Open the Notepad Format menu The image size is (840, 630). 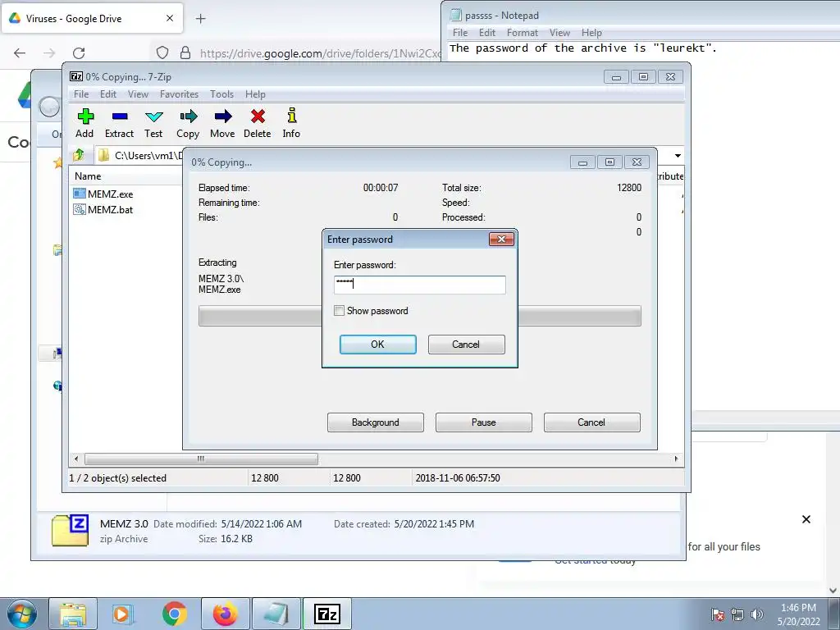click(523, 33)
